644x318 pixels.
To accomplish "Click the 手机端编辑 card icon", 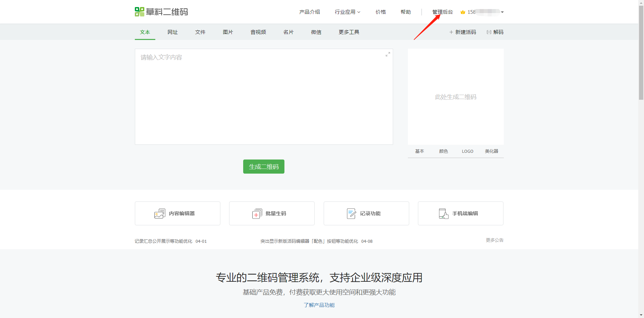I will (x=443, y=214).
